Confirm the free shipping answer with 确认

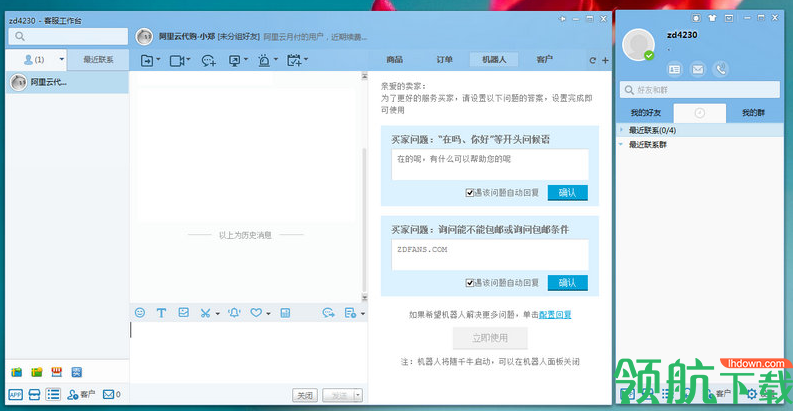pyautogui.click(x=567, y=283)
